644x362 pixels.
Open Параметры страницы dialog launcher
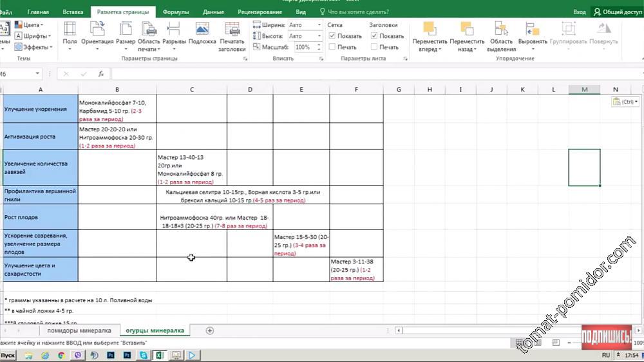(245, 59)
